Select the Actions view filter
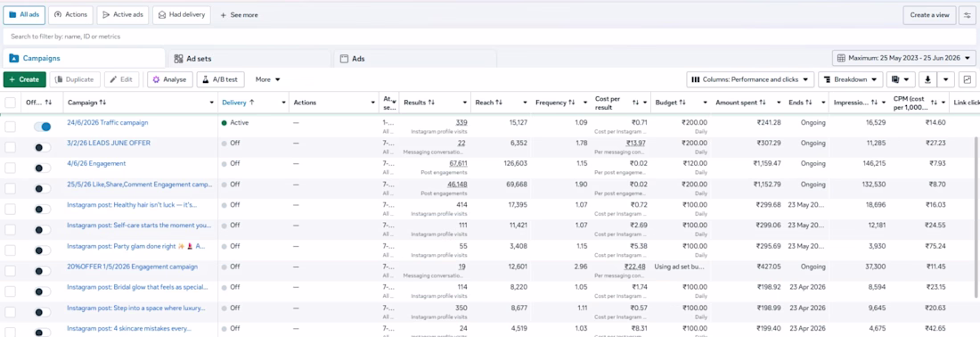The width and height of the screenshot is (980, 337). click(x=70, y=14)
